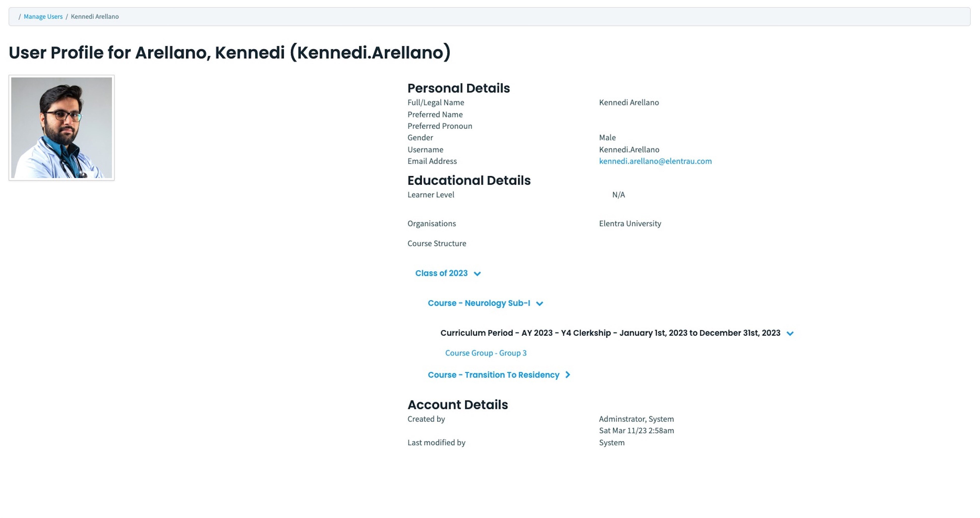Collapse the Course - Neurology Sub-I chevron
The height and width of the screenshot is (518, 980).
539,303
